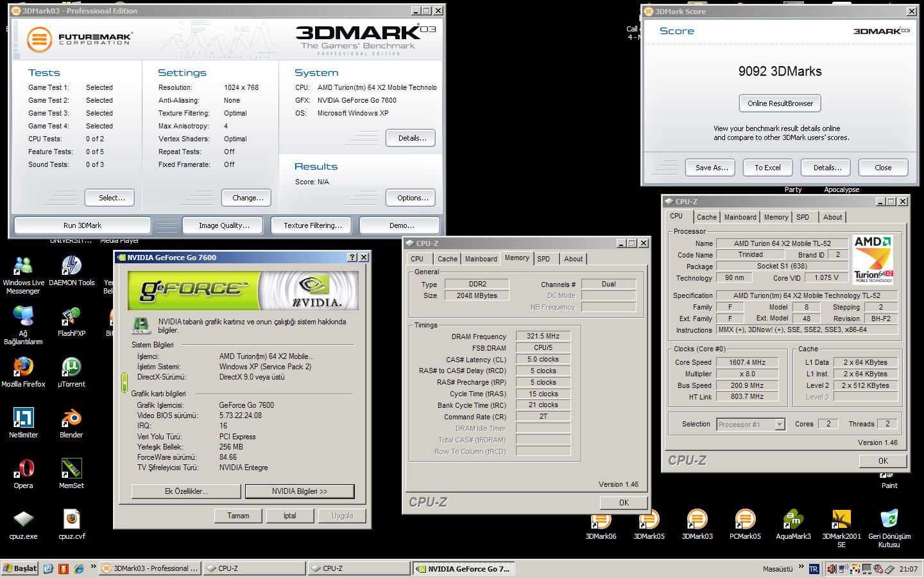Click İptal in the NVIDIA dialog
The image size is (924, 578).
[290, 516]
